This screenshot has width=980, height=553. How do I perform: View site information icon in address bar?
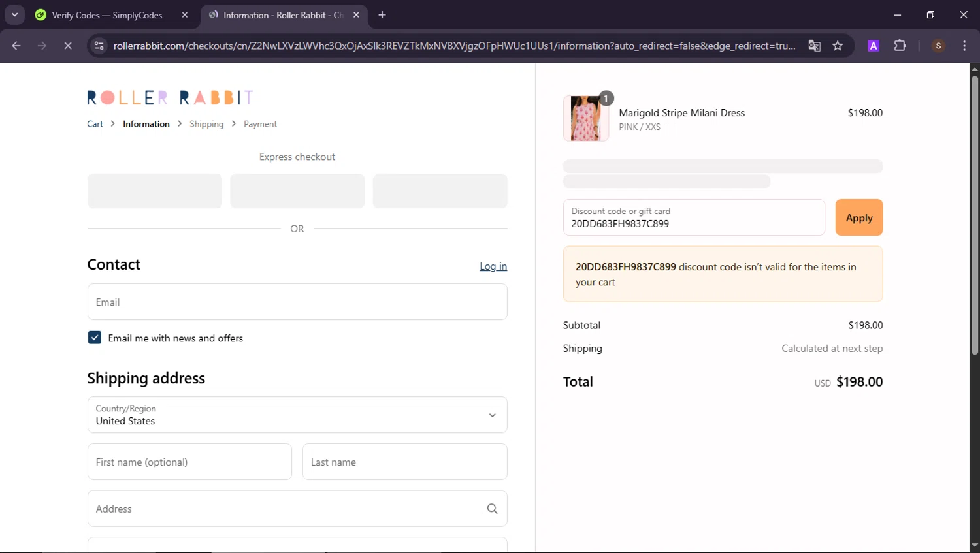point(99,46)
